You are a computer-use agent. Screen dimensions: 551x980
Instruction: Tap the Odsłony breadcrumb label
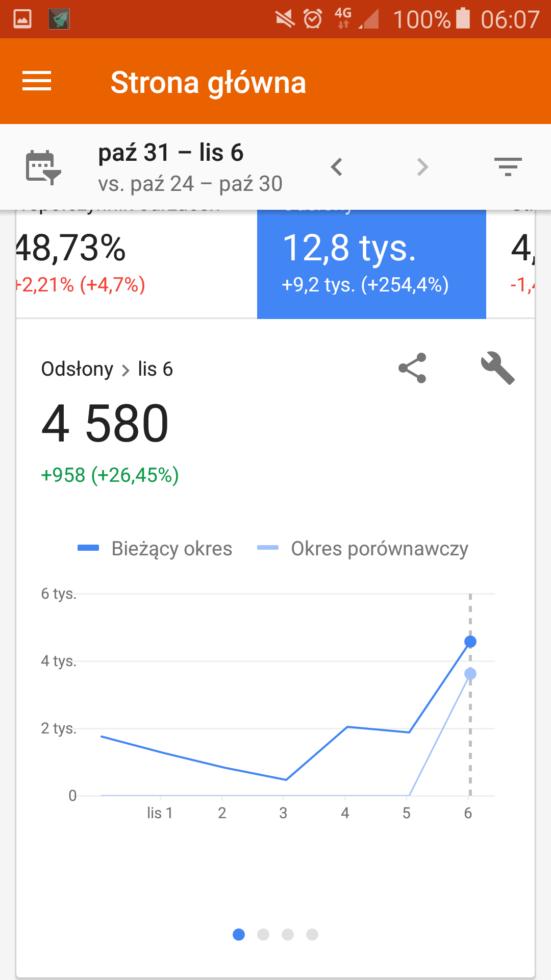[x=77, y=369]
